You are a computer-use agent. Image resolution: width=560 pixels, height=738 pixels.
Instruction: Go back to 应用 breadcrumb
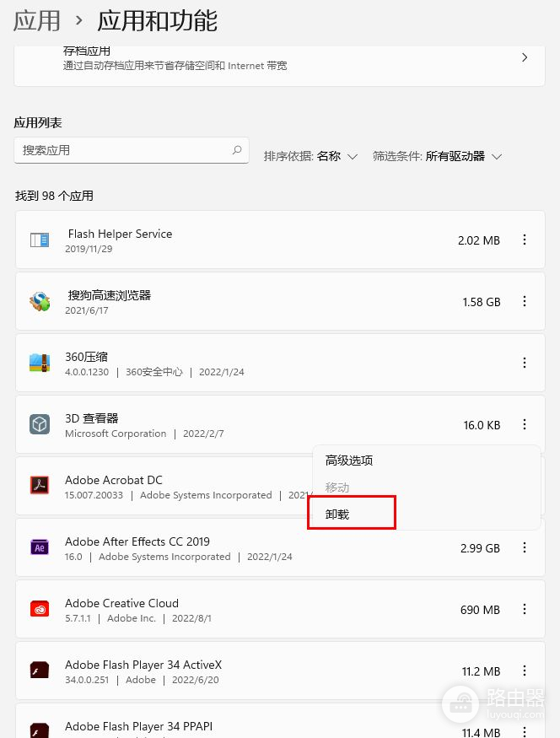point(37,21)
